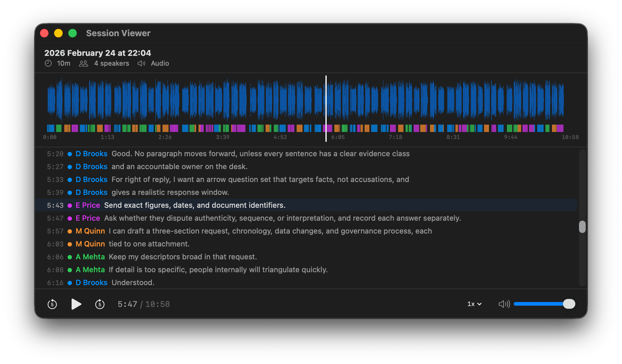Skip forward 5 seconds
Image resolution: width=622 pixels, height=364 pixels.
[x=100, y=304]
